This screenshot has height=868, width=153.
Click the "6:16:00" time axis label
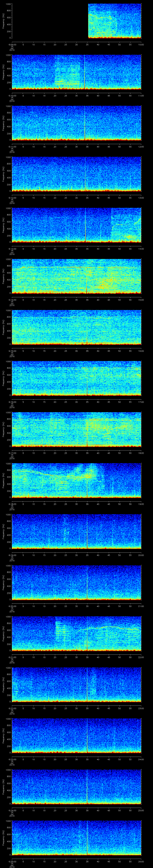tap(12, 402)
